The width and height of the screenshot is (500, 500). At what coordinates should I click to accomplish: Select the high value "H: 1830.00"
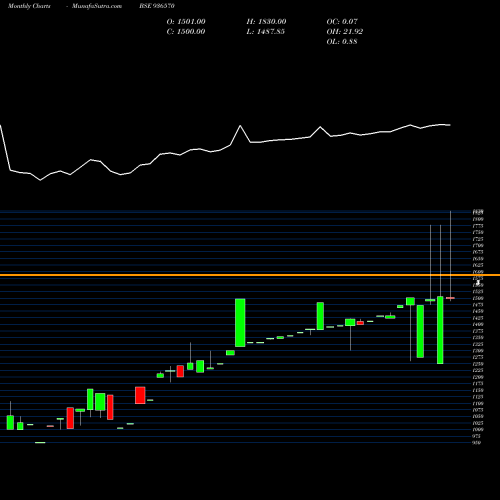[x=266, y=21]
